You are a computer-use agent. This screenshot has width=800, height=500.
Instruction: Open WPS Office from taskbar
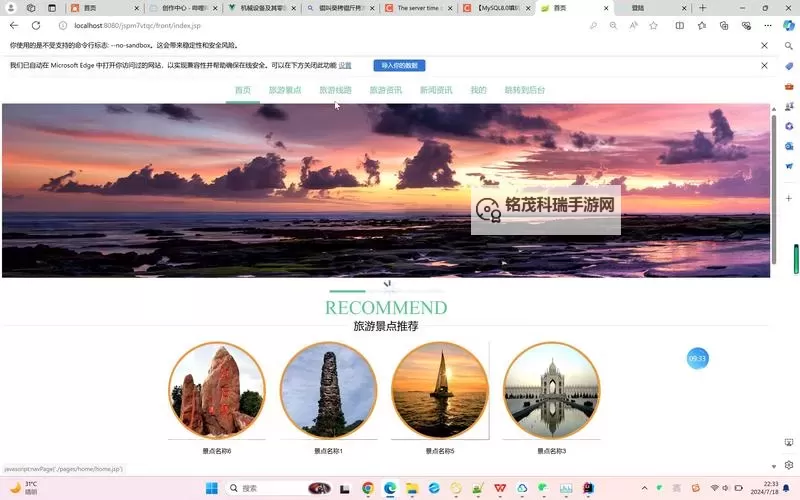(x=500, y=488)
